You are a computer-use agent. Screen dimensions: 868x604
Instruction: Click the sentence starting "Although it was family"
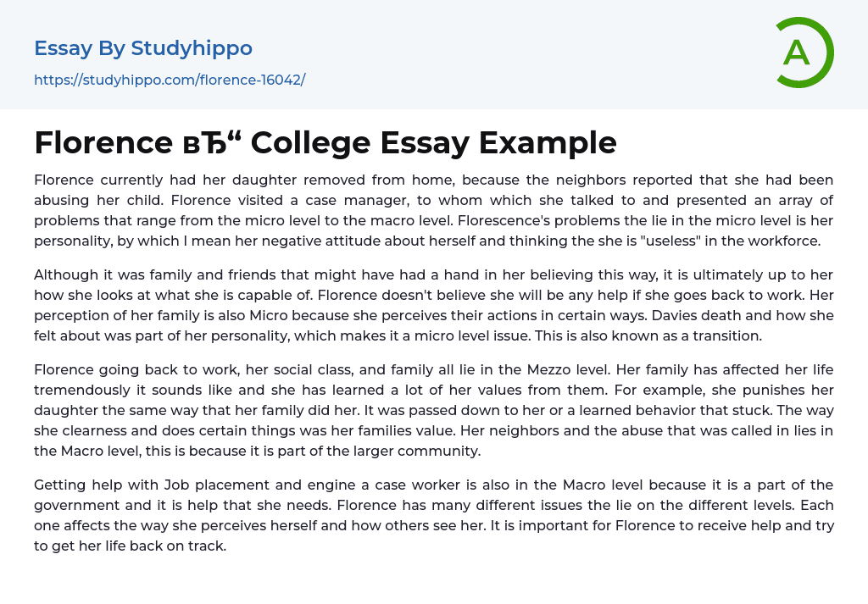point(254,274)
